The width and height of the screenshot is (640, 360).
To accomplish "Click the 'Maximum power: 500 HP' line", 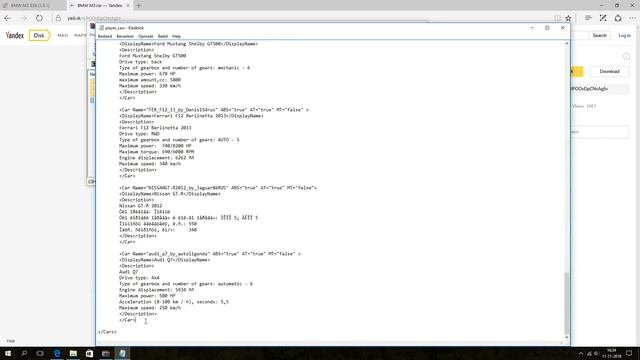I will coord(147,296).
